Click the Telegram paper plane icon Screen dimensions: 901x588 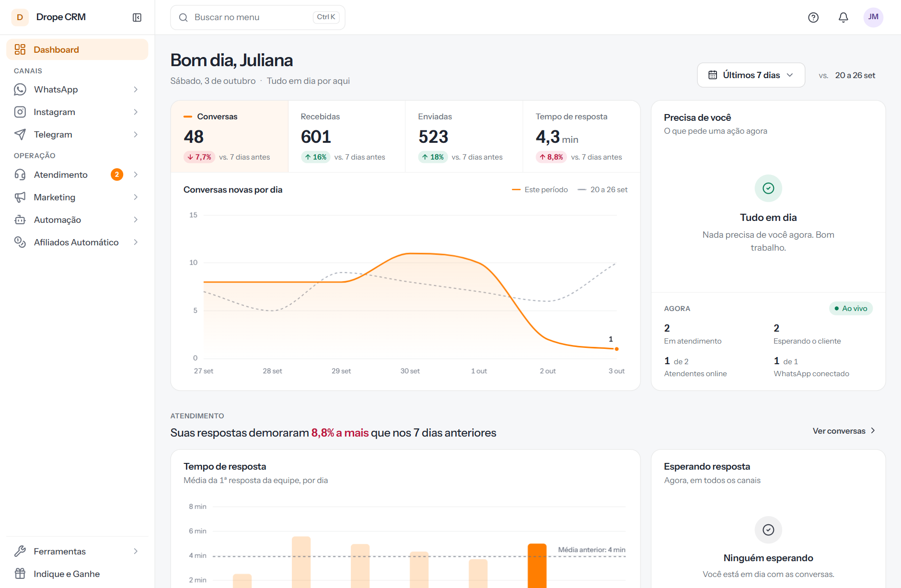20,135
